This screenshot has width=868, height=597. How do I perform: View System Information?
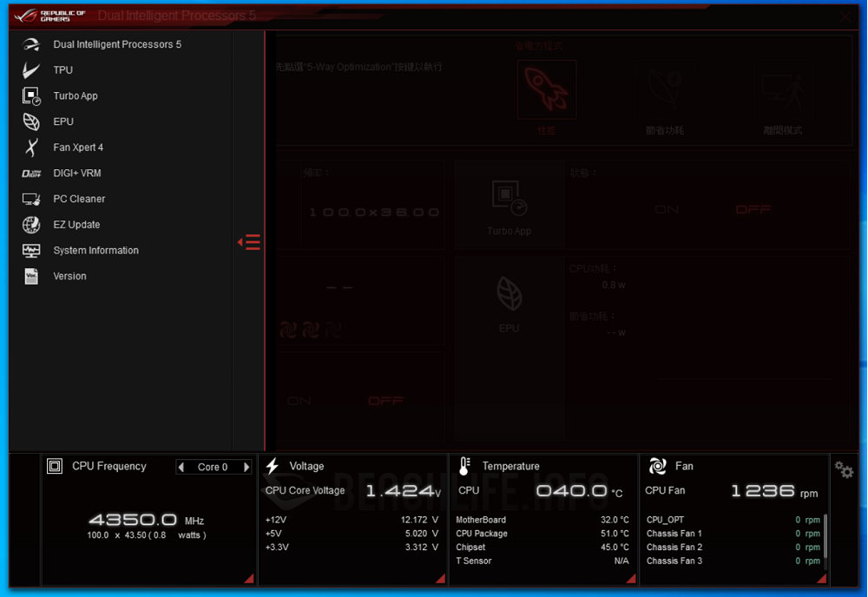point(95,250)
